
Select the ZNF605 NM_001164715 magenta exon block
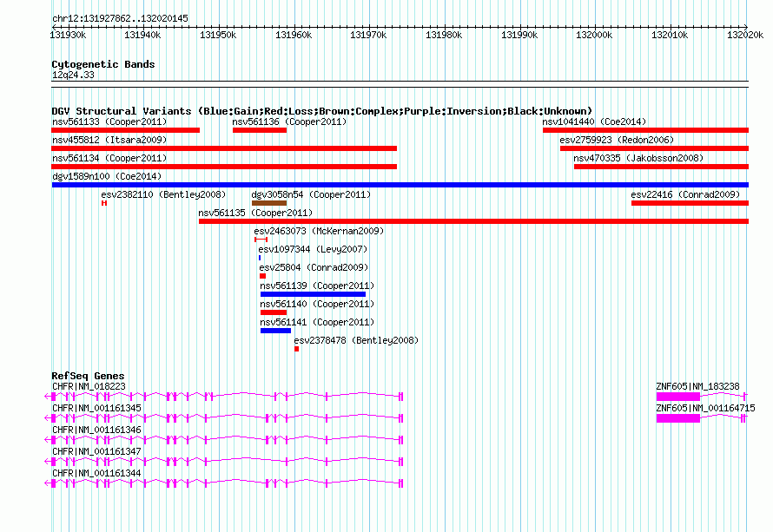click(678, 418)
